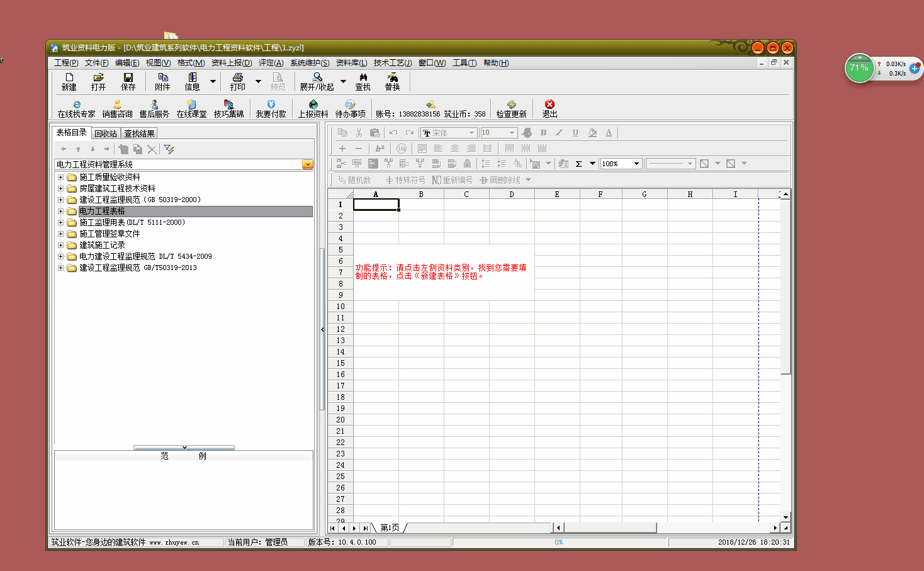Open the 资料上报 menu
924x571 pixels.
[x=231, y=63]
